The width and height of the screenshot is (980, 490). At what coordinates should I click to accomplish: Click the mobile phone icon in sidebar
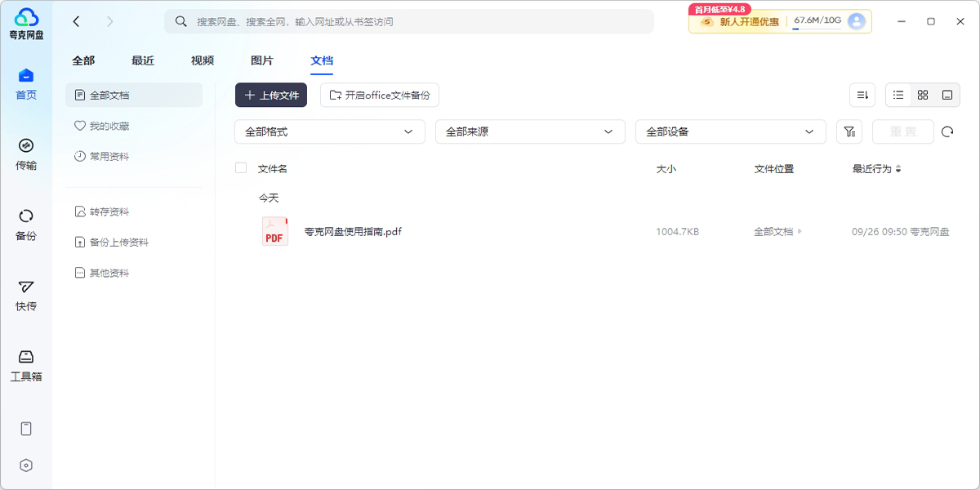pyautogui.click(x=26, y=429)
